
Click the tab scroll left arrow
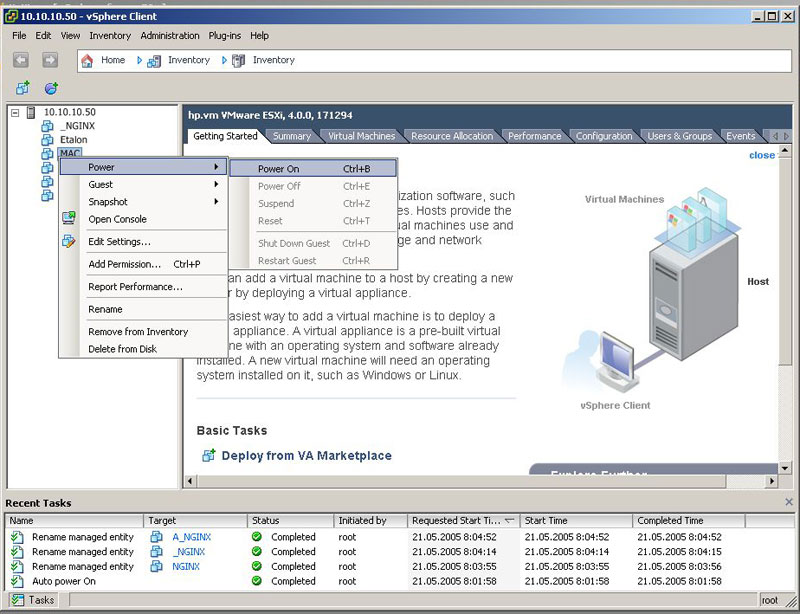click(775, 136)
